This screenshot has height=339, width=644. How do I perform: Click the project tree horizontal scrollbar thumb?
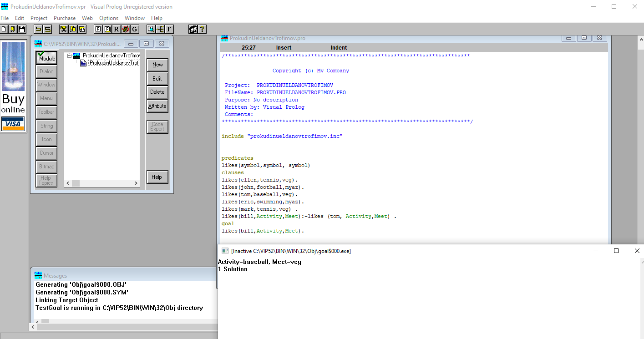76,183
